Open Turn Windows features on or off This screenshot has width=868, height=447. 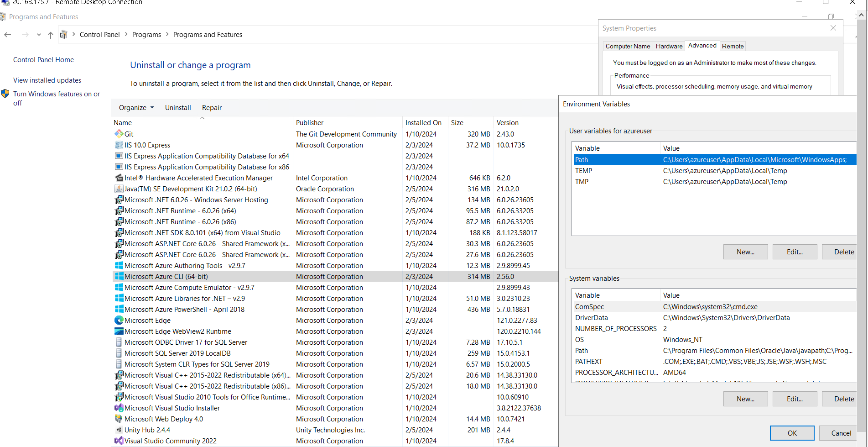click(57, 98)
